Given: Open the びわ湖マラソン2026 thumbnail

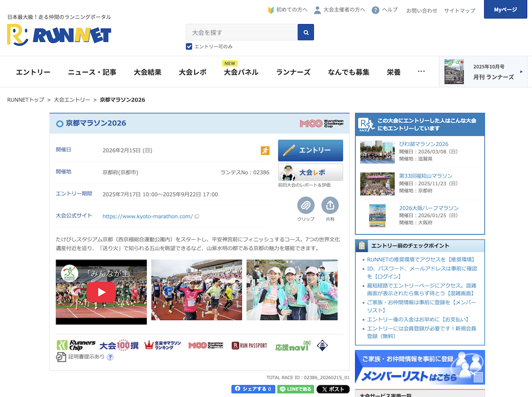Looking at the screenshot, I should point(377,152).
